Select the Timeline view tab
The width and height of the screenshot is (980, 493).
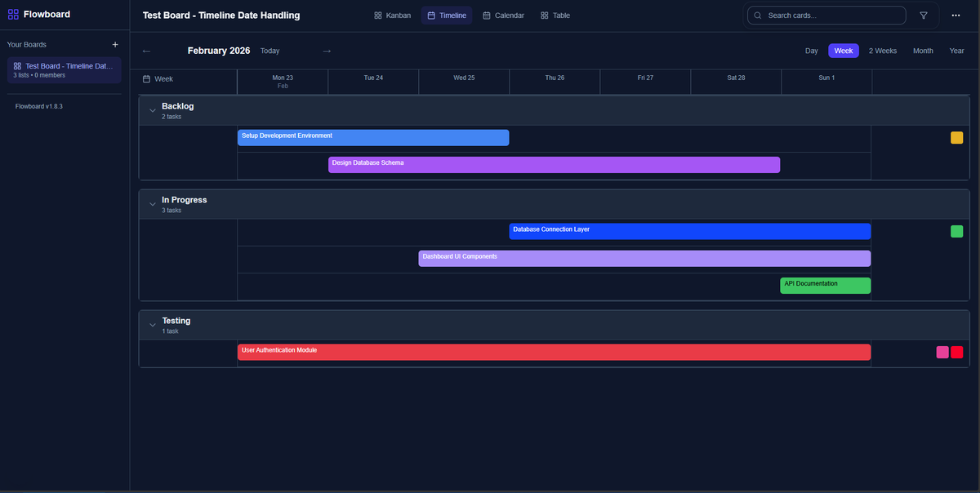(x=447, y=16)
